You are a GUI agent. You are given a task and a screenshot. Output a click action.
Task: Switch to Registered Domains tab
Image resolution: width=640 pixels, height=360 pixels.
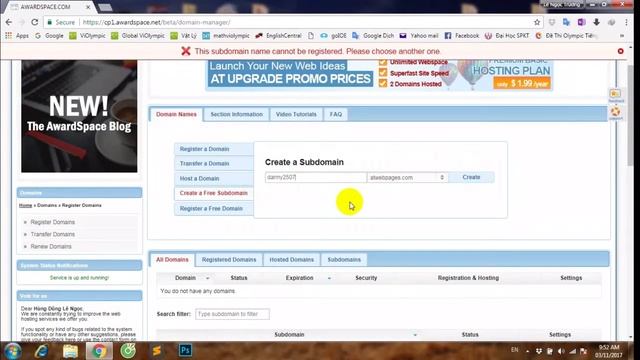click(229, 260)
